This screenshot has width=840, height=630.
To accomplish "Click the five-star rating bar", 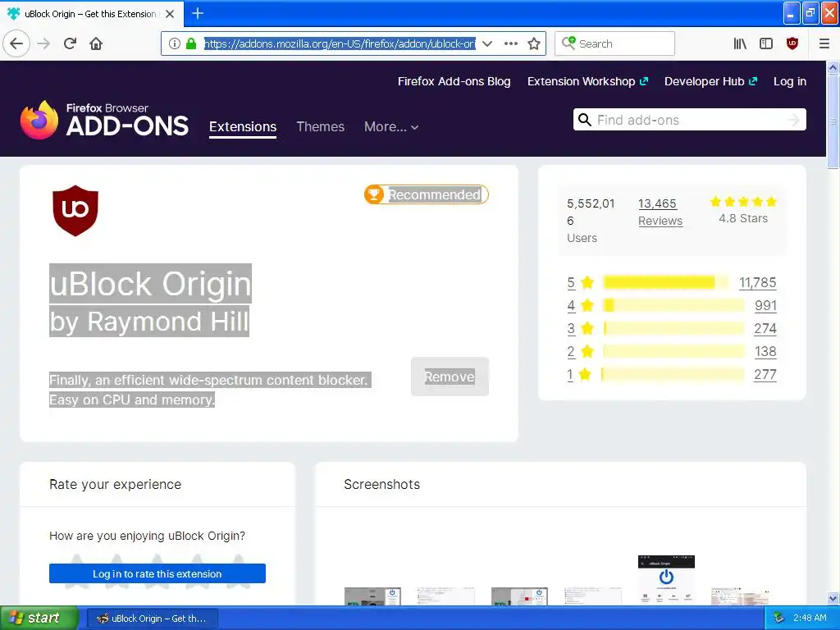I will click(666, 282).
